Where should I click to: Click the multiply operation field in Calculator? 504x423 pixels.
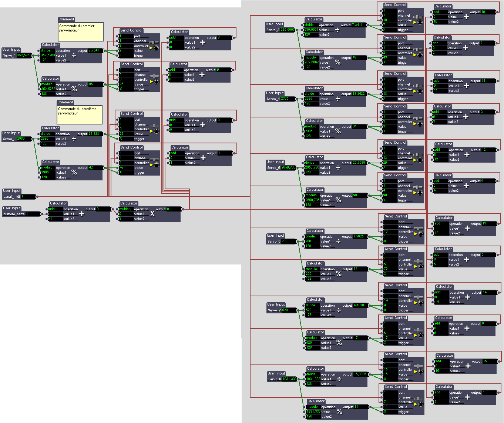125,209
